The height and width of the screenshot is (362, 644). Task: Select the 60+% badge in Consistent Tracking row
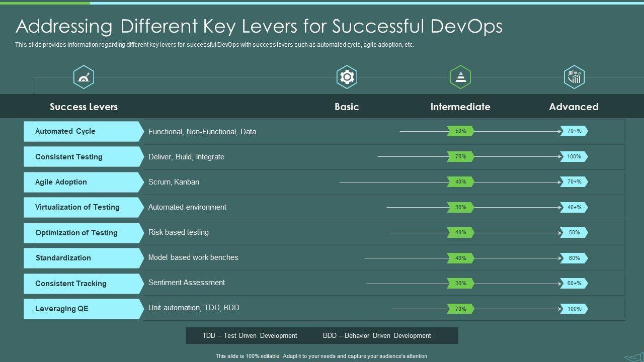574,284
